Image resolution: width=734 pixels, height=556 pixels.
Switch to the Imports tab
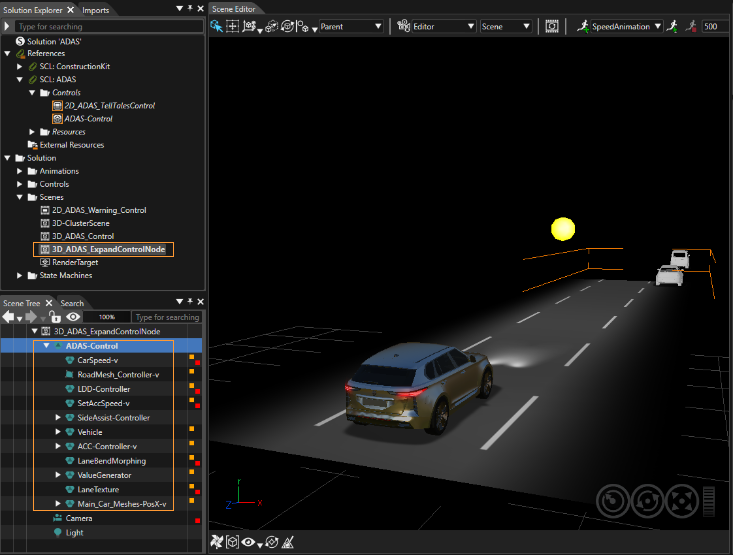click(x=95, y=10)
